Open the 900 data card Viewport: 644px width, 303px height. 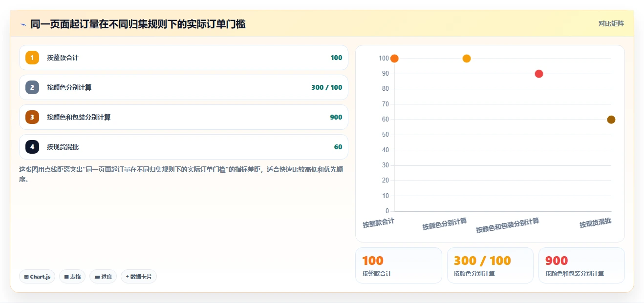(x=581, y=265)
